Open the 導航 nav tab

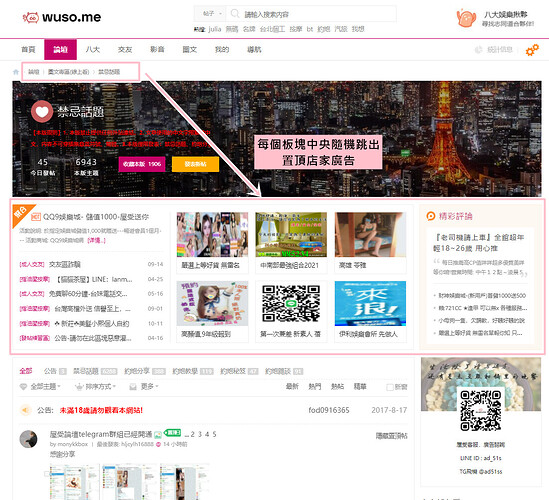254,50
